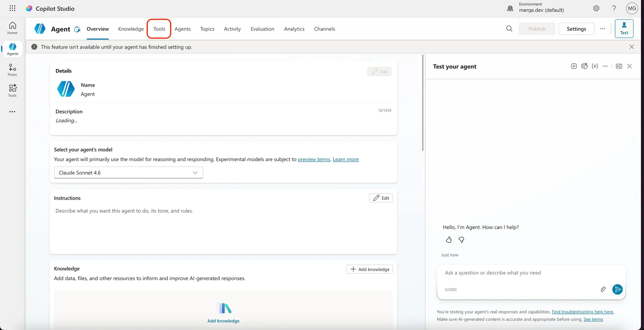Go to Home in the sidebar
The width and height of the screenshot is (644, 330).
click(12, 28)
